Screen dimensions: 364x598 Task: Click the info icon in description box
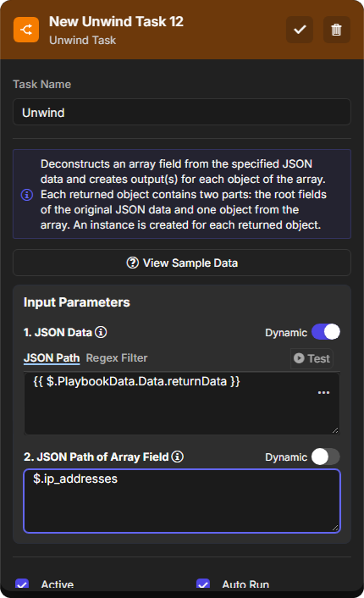tap(27, 195)
